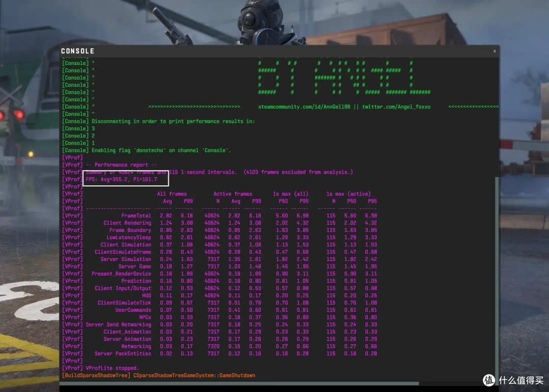Click the [BuildSparseShadowTree] tag

[x=96, y=375]
